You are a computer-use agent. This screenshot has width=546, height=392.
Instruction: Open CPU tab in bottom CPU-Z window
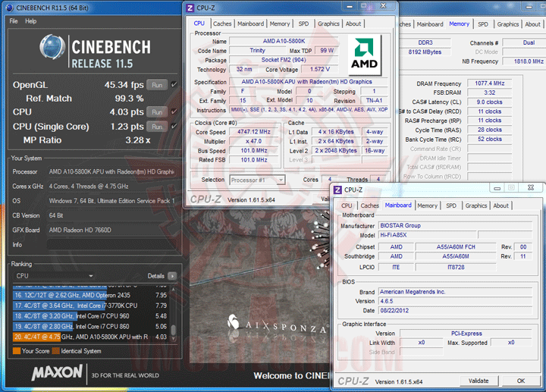click(347, 205)
